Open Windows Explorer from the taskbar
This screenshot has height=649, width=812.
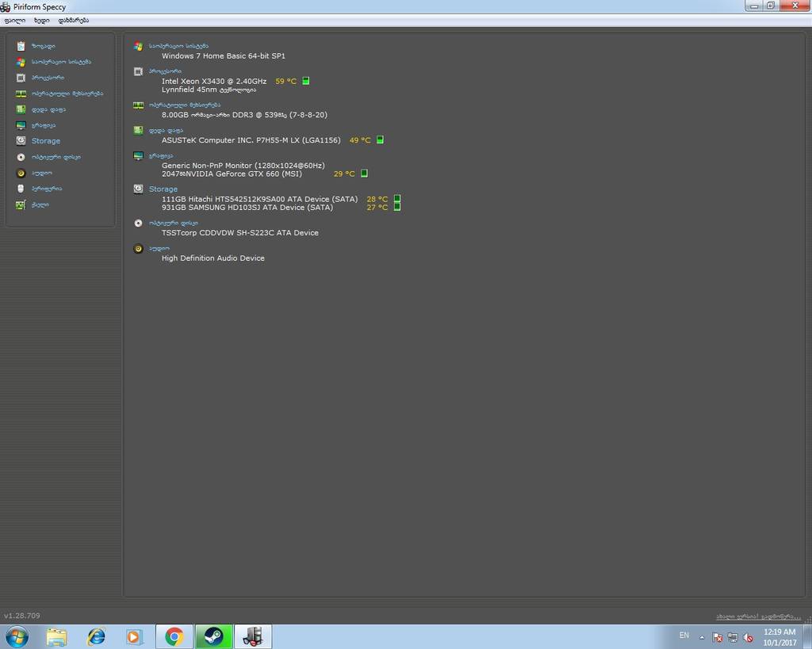56,636
